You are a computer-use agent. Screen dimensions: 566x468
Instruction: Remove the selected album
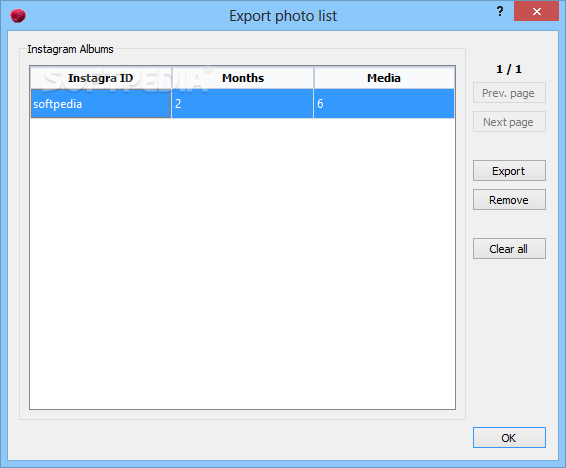tap(509, 200)
